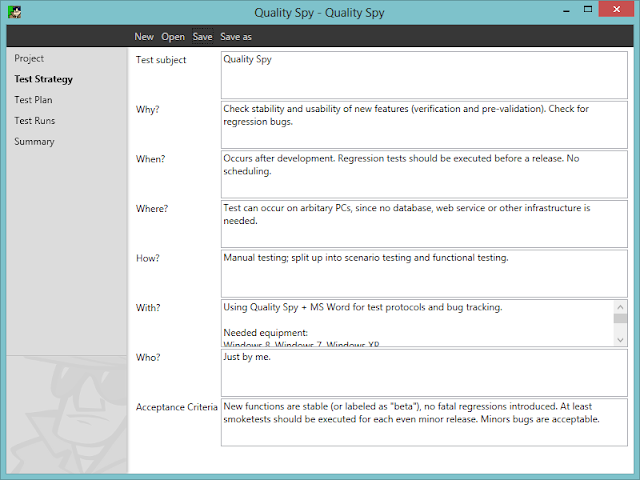The height and width of the screenshot is (480, 640).
Task: Minimize the Quality Spy window
Action: point(566,11)
